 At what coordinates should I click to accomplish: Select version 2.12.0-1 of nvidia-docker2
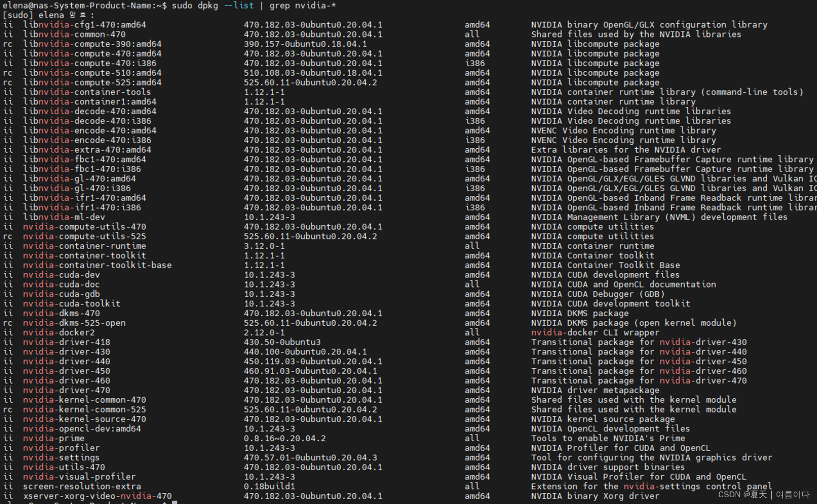pyautogui.click(x=264, y=333)
